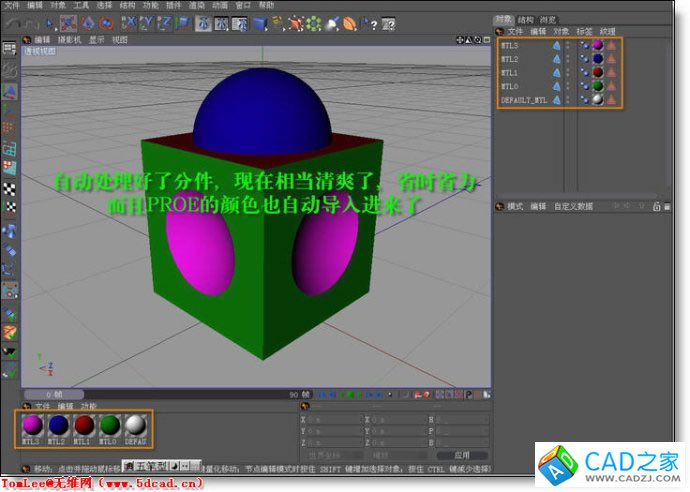This screenshot has width=690, height=492.
Task: Open the 纹理 menu in object manager
Action: pos(608,31)
